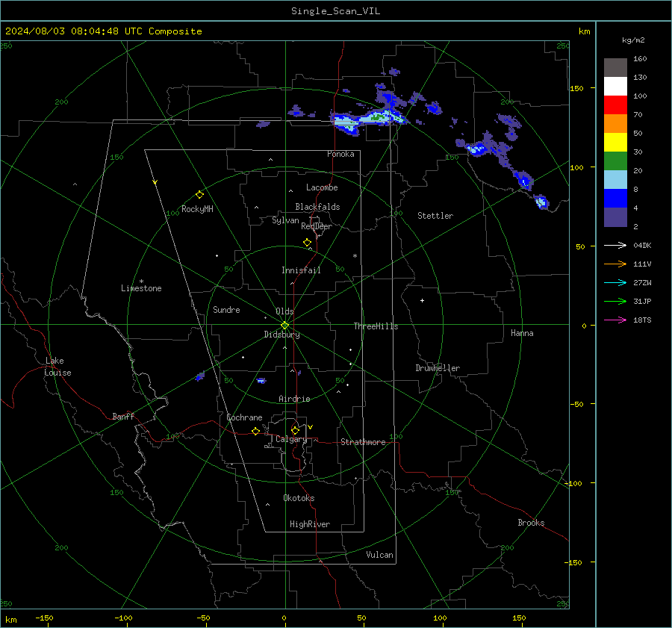This screenshot has width=672, height=628.
Task: Click the Olds town label
Action: tap(284, 311)
